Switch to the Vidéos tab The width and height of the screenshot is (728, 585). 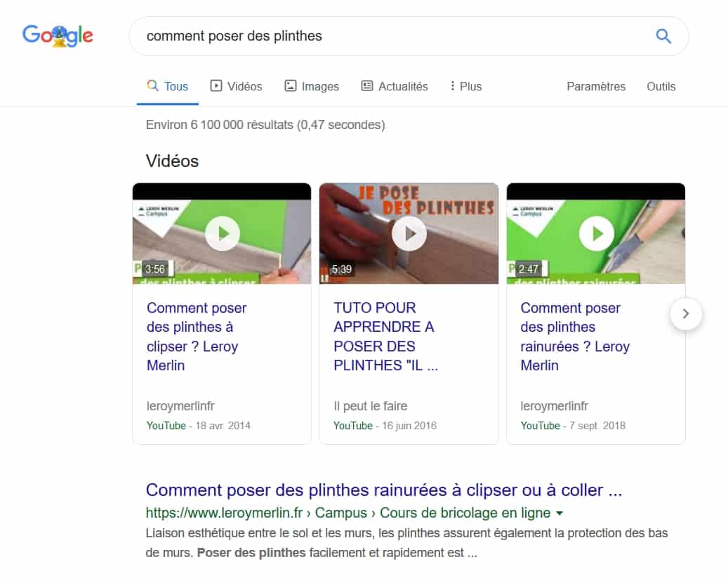tap(236, 86)
